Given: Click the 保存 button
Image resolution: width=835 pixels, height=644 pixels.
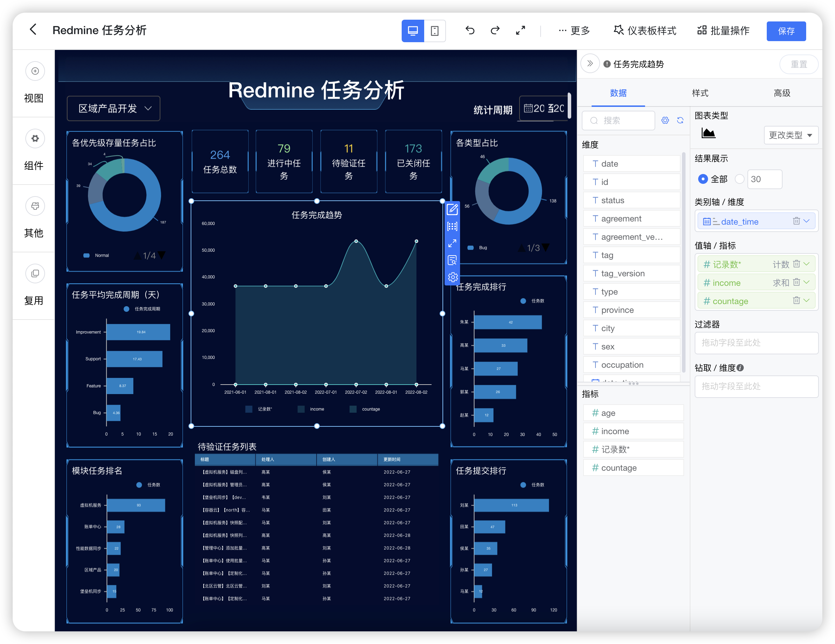Looking at the screenshot, I should click(x=786, y=31).
